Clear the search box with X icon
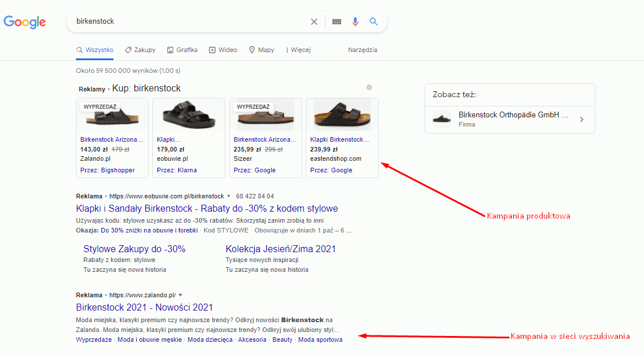Screen dimensions: 644x358 tap(314, 22)
